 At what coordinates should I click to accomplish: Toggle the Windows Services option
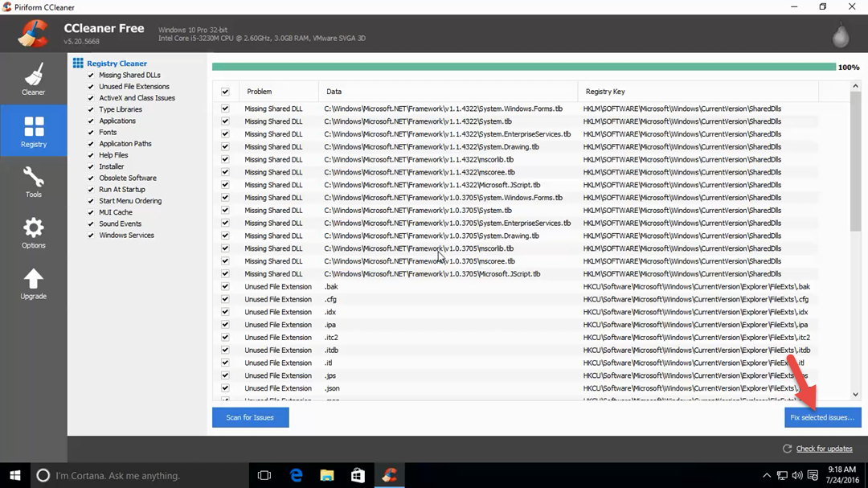[91, 236]
